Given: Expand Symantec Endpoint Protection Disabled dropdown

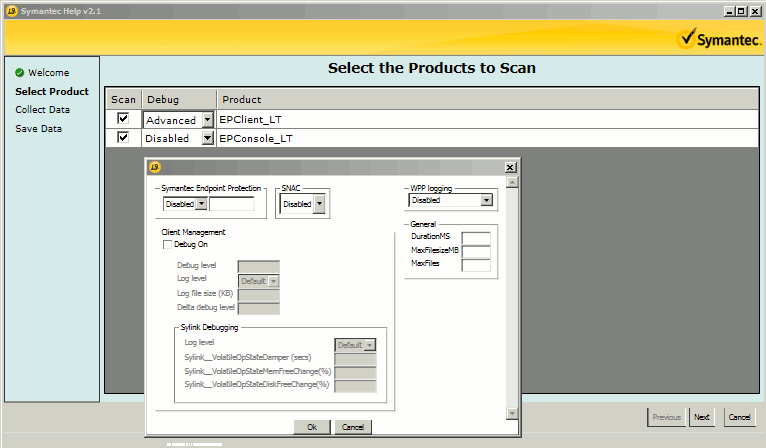Looking at the screenshot, I should pyautogui.click(x=201, y=204).
